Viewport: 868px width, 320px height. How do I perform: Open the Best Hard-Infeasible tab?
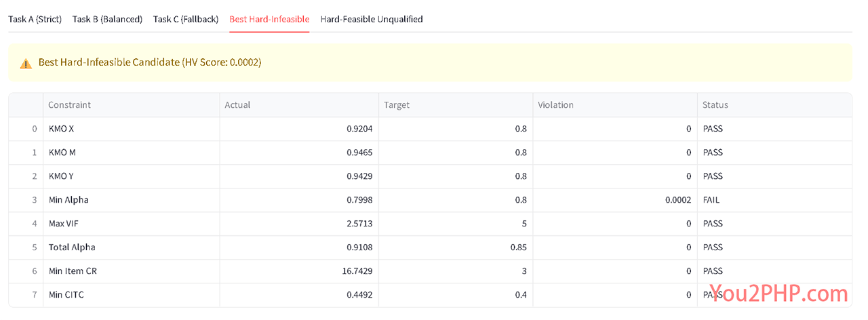pos(269,19)
